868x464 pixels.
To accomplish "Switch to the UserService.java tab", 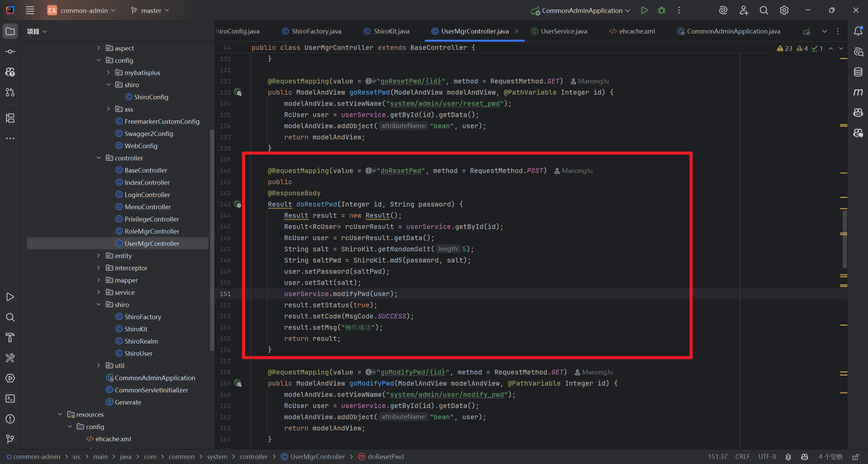I will (x=559, y=31).
